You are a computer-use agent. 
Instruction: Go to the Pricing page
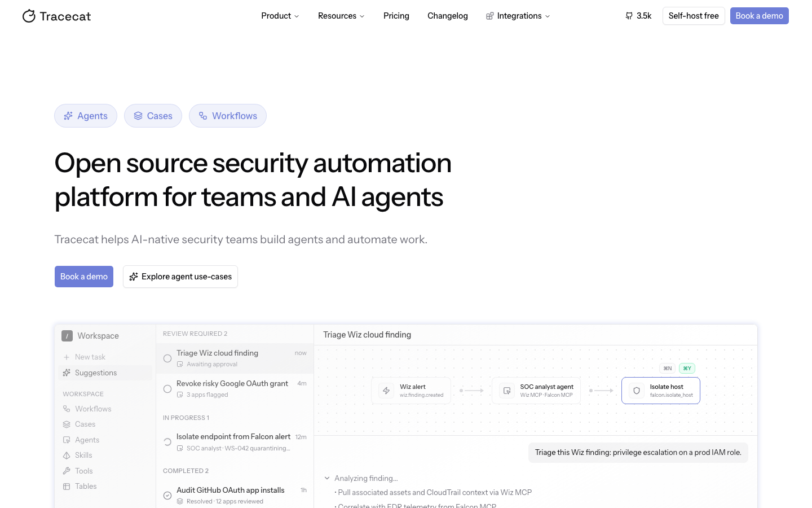tap(396, 16)
